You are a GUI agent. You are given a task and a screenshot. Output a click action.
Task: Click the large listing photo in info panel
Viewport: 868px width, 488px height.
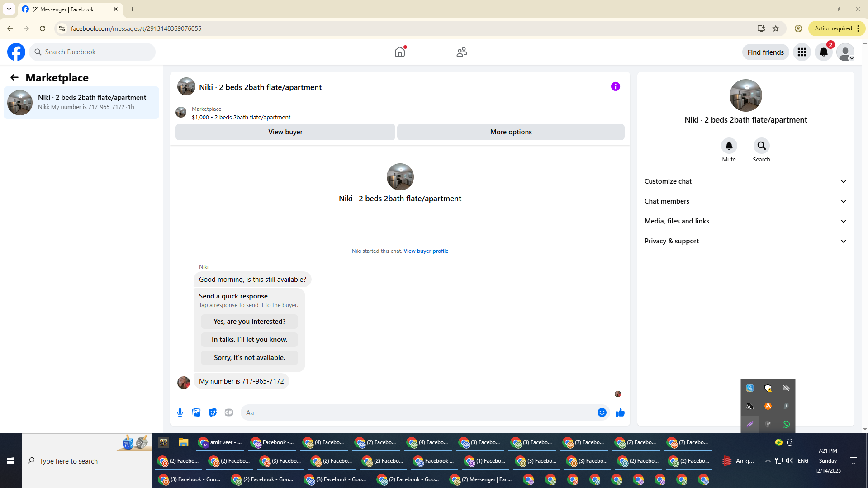pyautogui.click(x=745, y=95)
